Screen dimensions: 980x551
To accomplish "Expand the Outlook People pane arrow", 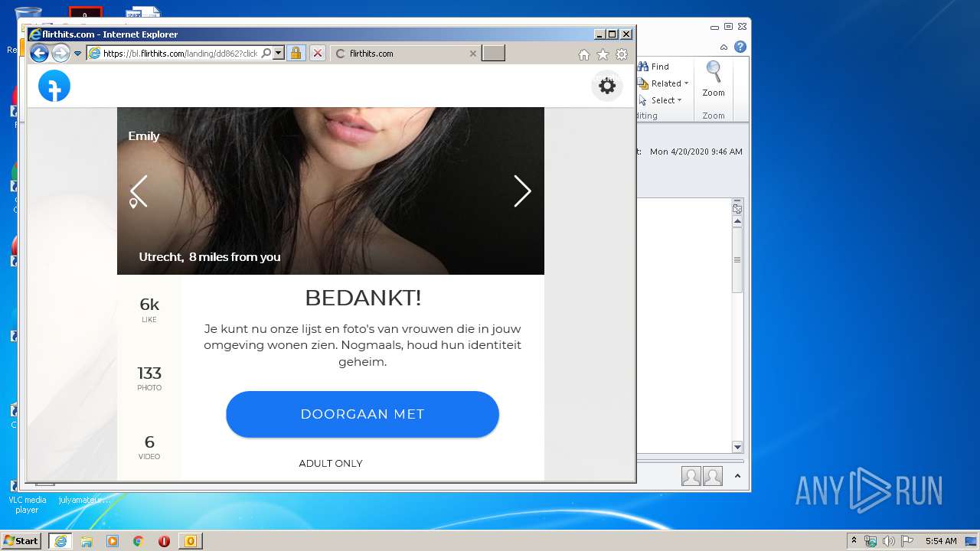I will point(737,476).
